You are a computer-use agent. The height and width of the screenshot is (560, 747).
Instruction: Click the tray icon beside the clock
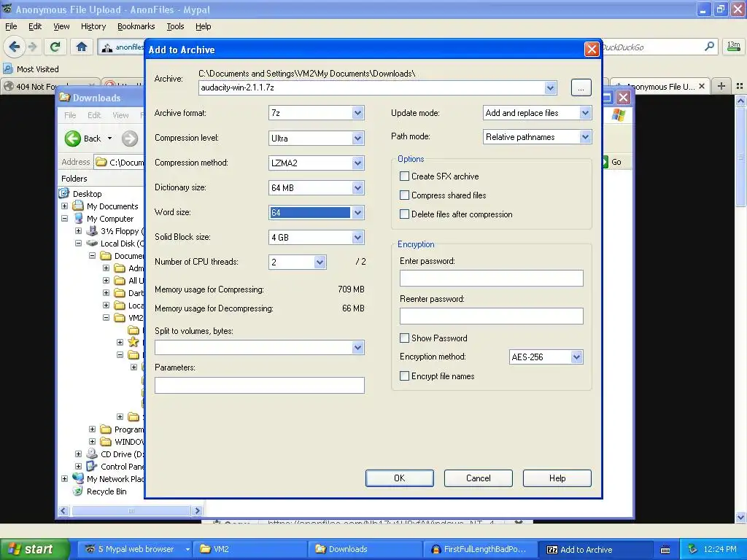(693, 549)
